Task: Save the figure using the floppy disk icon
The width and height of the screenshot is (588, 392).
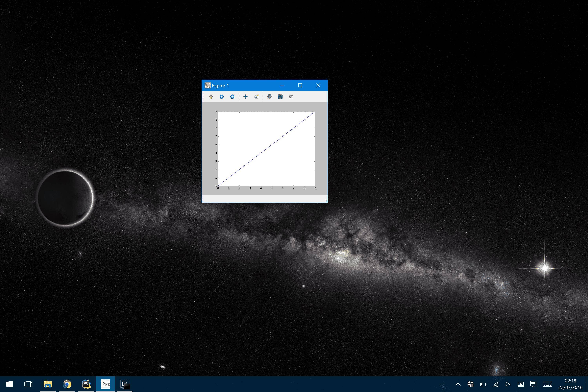Action: (x=280, y=97)
